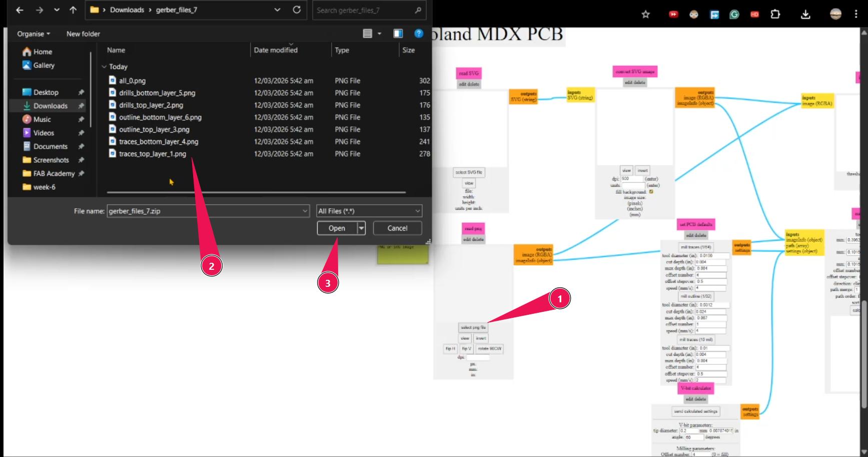
Task: Change the file view layout
Action: click(x=367, y=34)
